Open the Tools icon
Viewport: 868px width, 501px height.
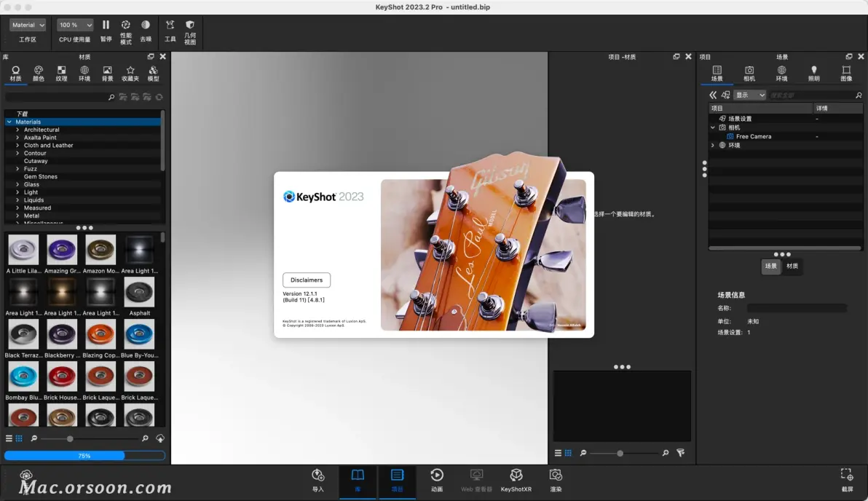pos(170,25)
